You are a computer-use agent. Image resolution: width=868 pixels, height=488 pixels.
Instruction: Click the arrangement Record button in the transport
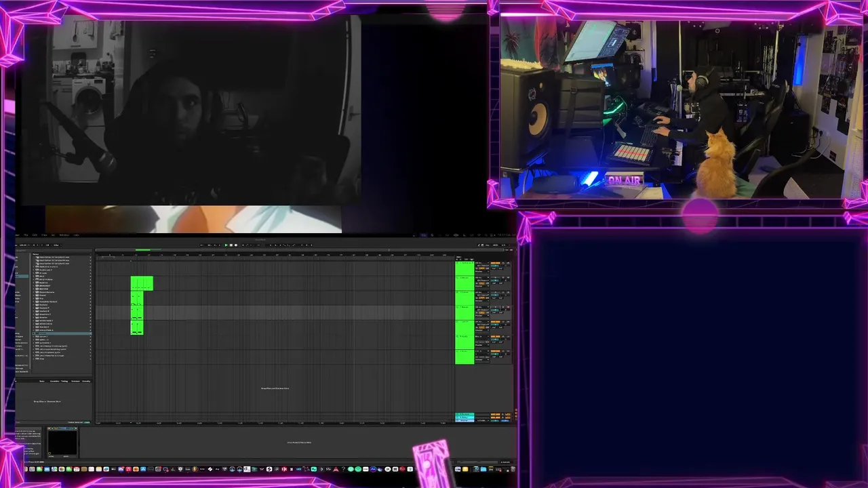click(236, 245)
